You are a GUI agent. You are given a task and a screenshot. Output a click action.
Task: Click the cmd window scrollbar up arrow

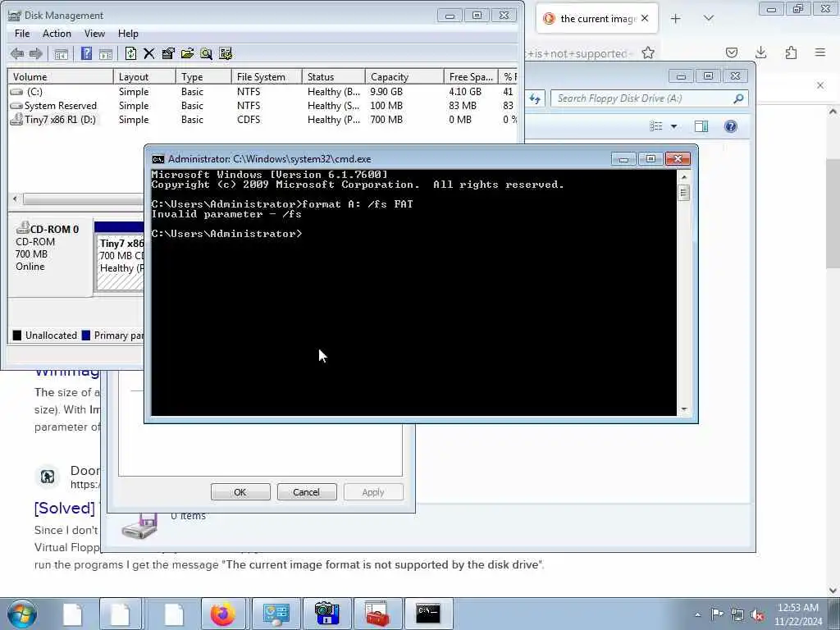683,177
